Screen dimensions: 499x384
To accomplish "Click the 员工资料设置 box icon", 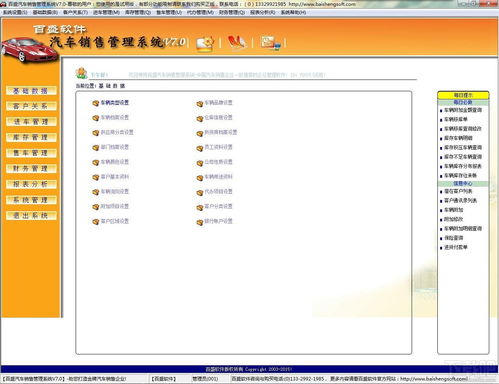I will pos(200,148).
